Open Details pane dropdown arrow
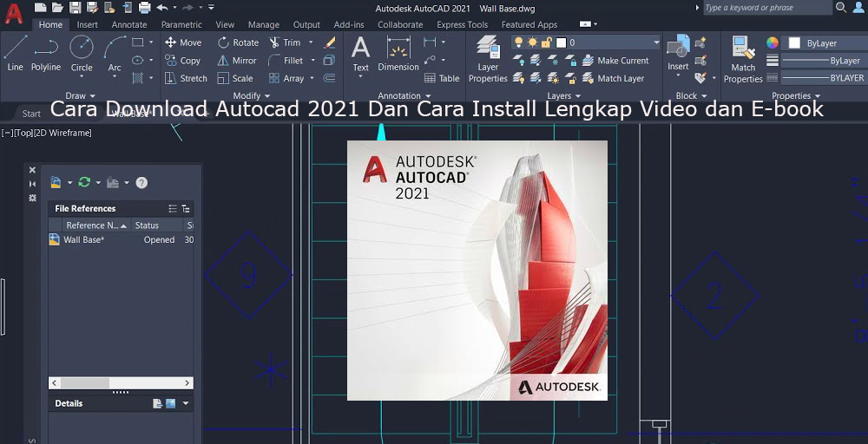 click(x=186, y=403)
